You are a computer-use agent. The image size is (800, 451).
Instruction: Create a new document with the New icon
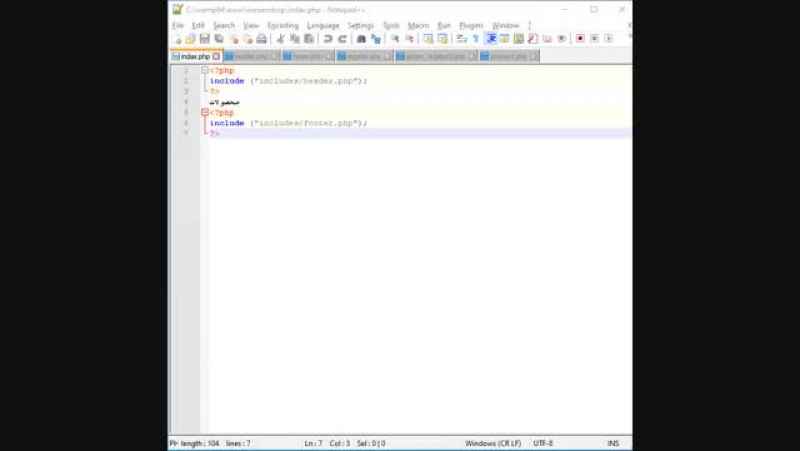point(178,39)
